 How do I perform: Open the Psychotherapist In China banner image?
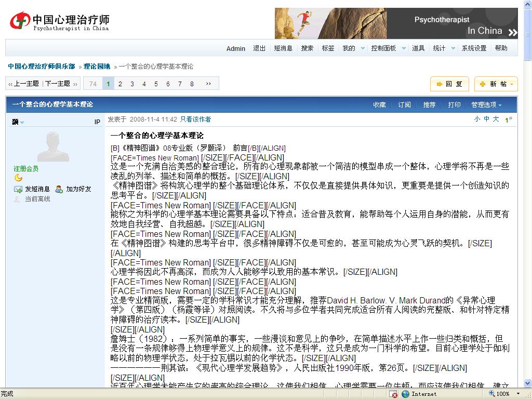396,23
